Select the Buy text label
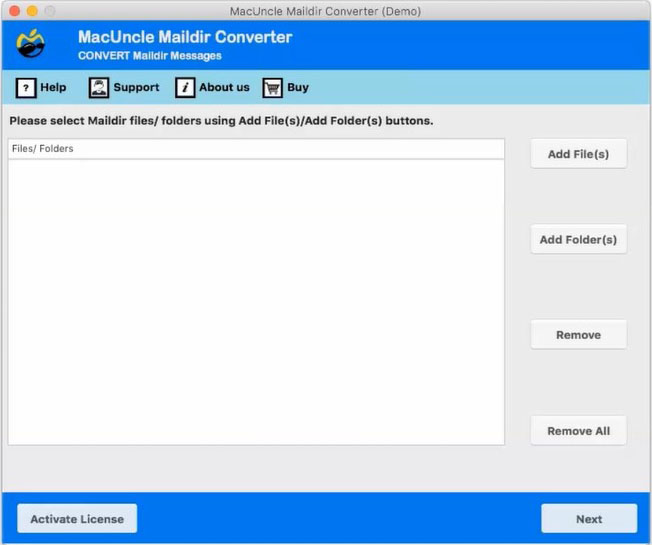The image size is (652, 545). point(298,88)
